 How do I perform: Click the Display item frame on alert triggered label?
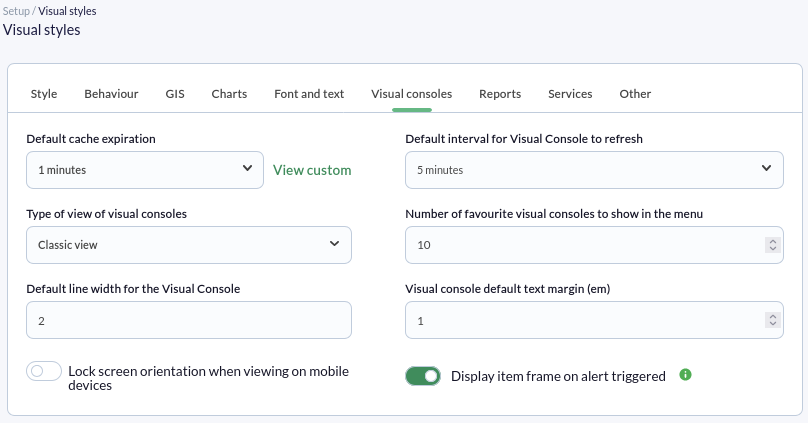[x=558, y=376]
